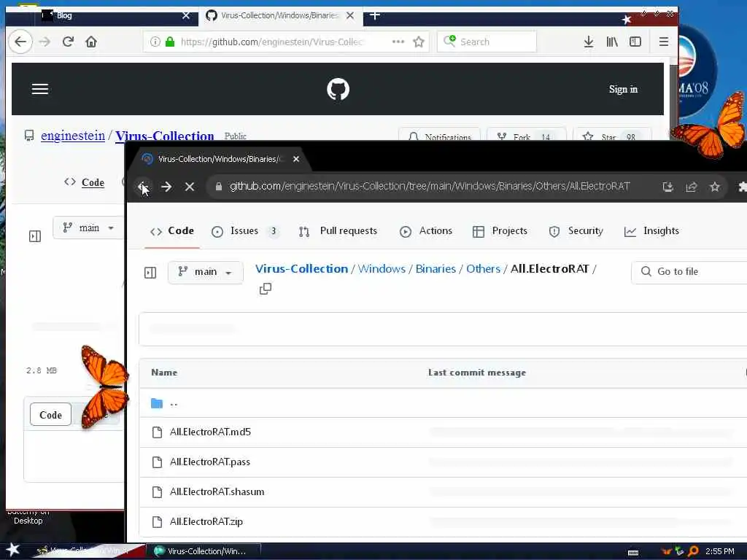Click the Firefox search box
The image size is (747, 560).
pos(487,42)
